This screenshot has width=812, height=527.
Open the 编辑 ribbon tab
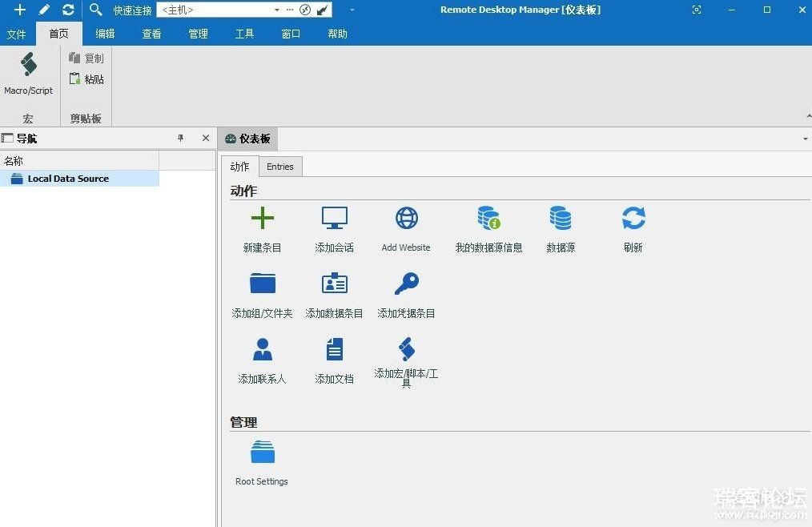[105, 34]
